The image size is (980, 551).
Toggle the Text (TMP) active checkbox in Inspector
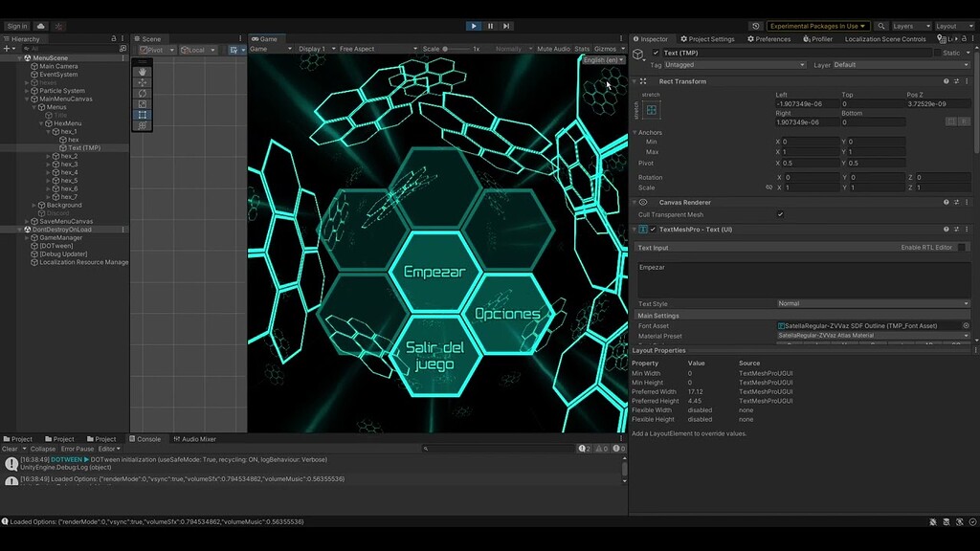coord(654,53)
